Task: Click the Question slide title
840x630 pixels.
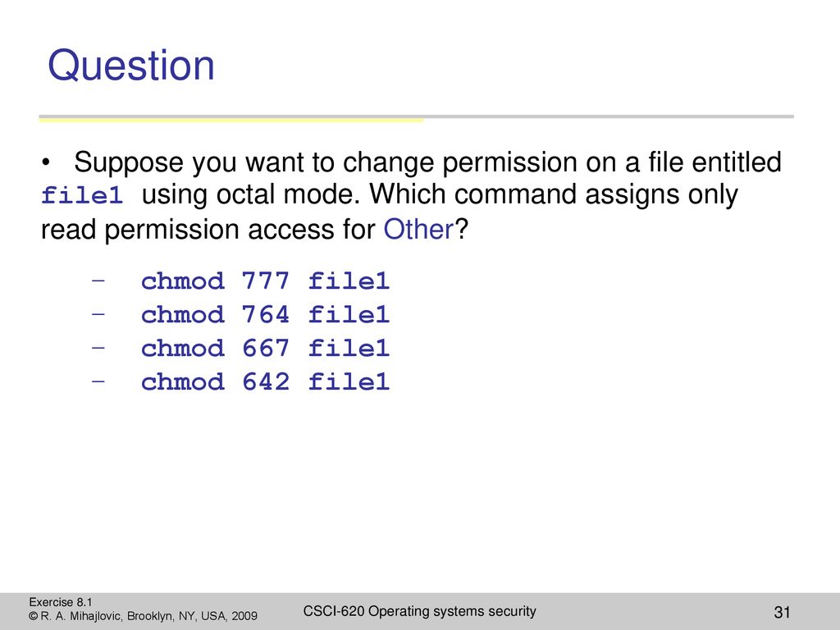Action: pyautogui.click(x=131, y=66)
